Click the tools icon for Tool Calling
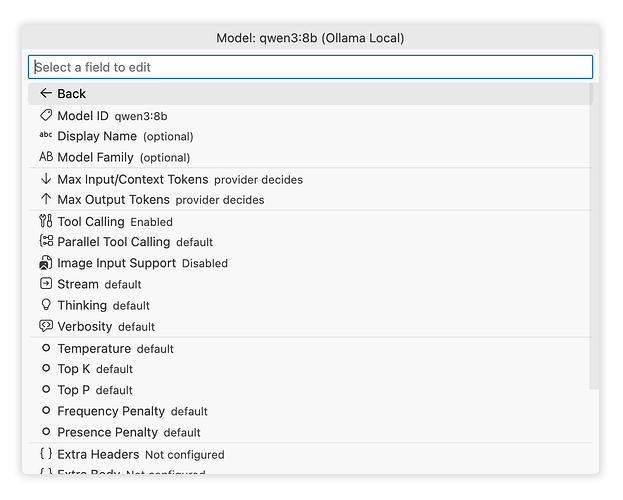This screenshot has height=500, width=623. 46,221
